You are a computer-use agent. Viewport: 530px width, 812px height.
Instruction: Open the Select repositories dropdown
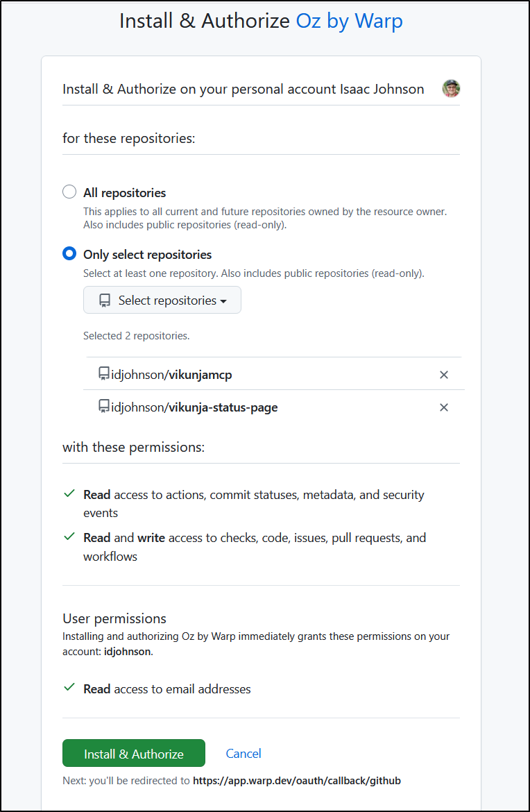[162, 300]
